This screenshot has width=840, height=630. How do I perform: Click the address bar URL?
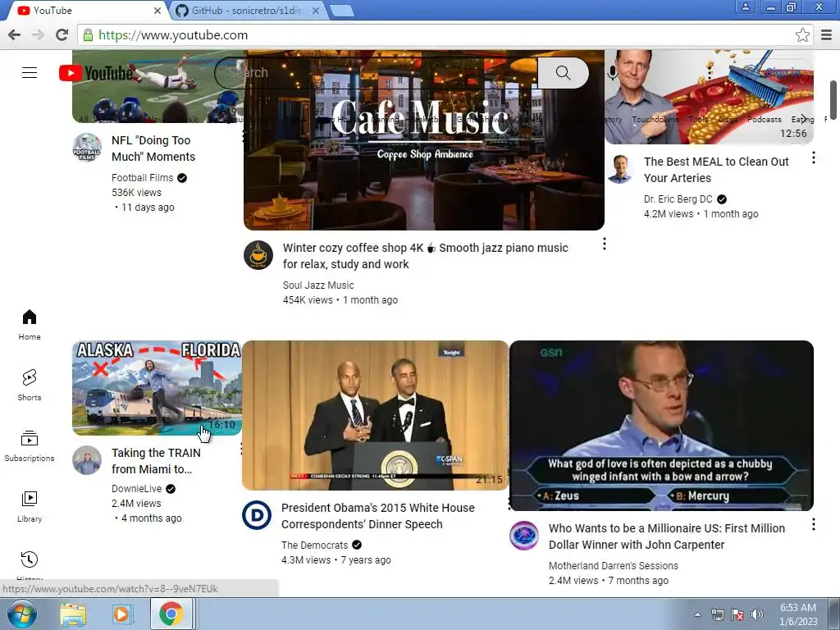tap(173, 35)
